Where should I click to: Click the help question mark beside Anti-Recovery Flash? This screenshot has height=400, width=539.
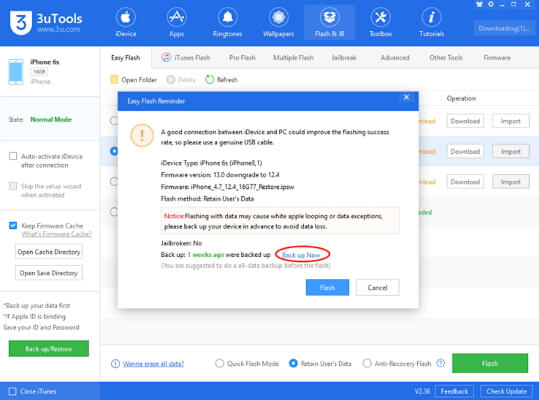pyautogui.click(x=440, y=363)
